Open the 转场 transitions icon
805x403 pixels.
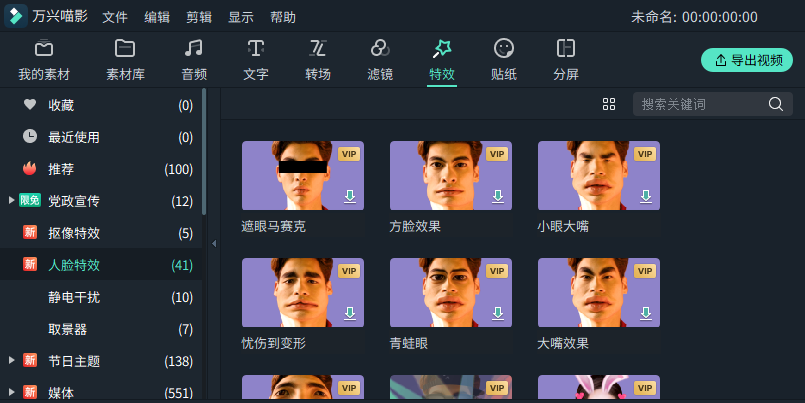pos(318,48)
